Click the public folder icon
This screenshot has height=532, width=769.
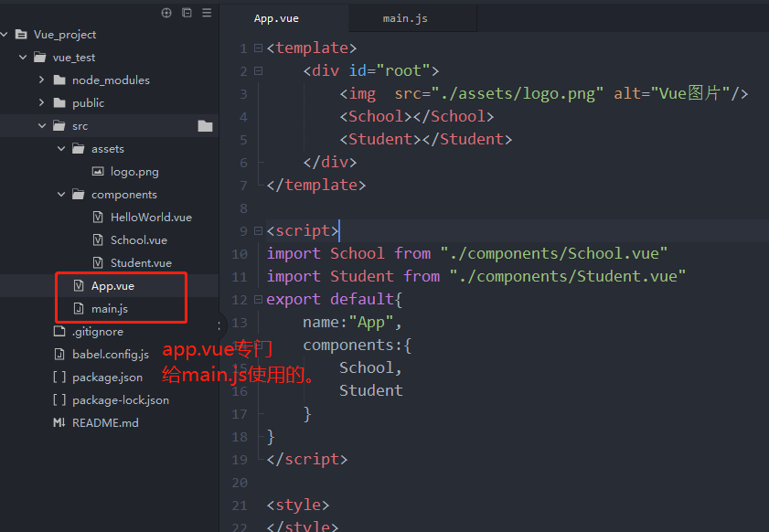[59, 103]
